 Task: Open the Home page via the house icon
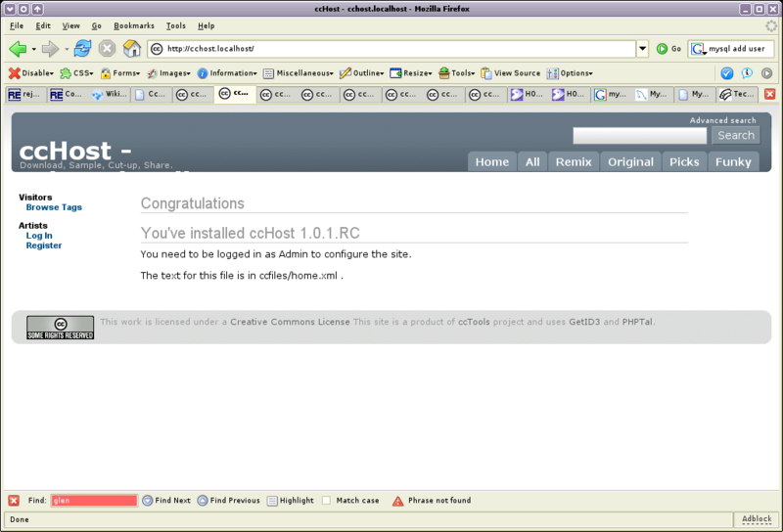pyautogui.click(x=132, y=49)
